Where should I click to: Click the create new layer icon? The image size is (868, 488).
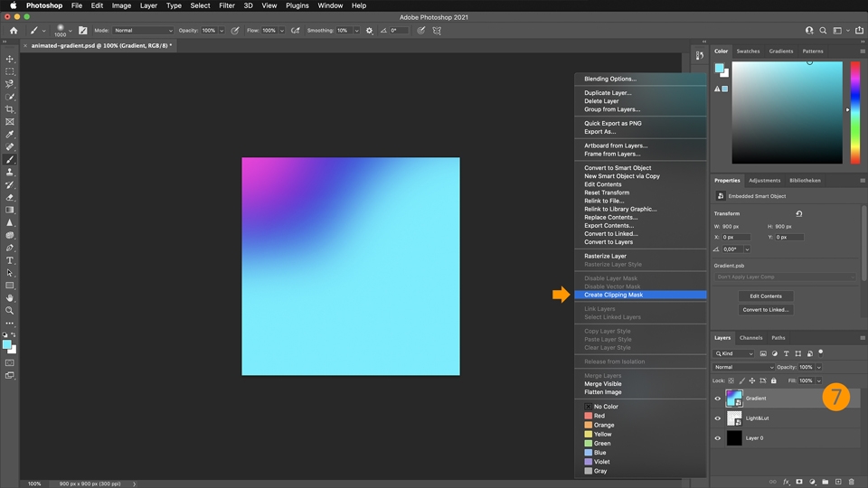coord(838,482)
